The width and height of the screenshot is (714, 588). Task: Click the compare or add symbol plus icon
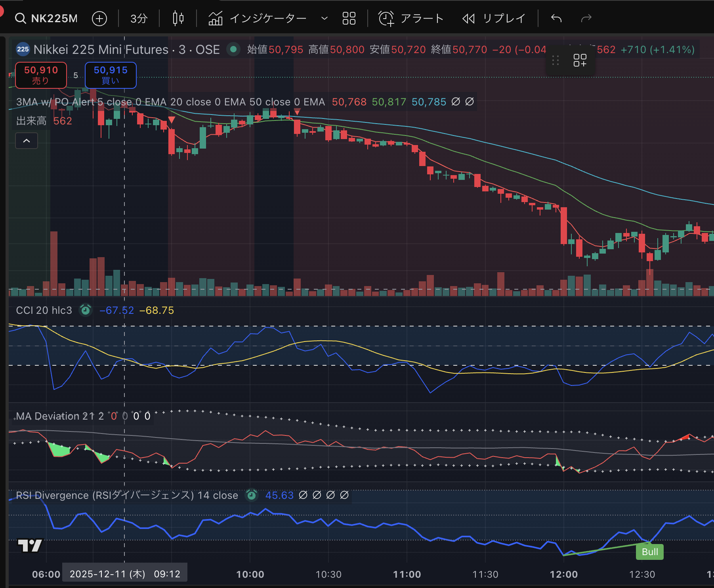coord(99,18)
